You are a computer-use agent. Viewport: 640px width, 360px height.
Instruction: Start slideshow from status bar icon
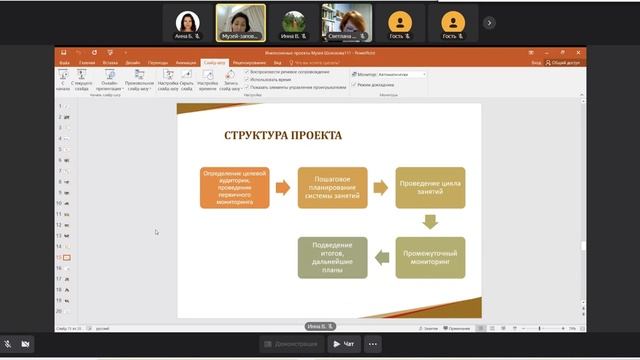point(515,328)
